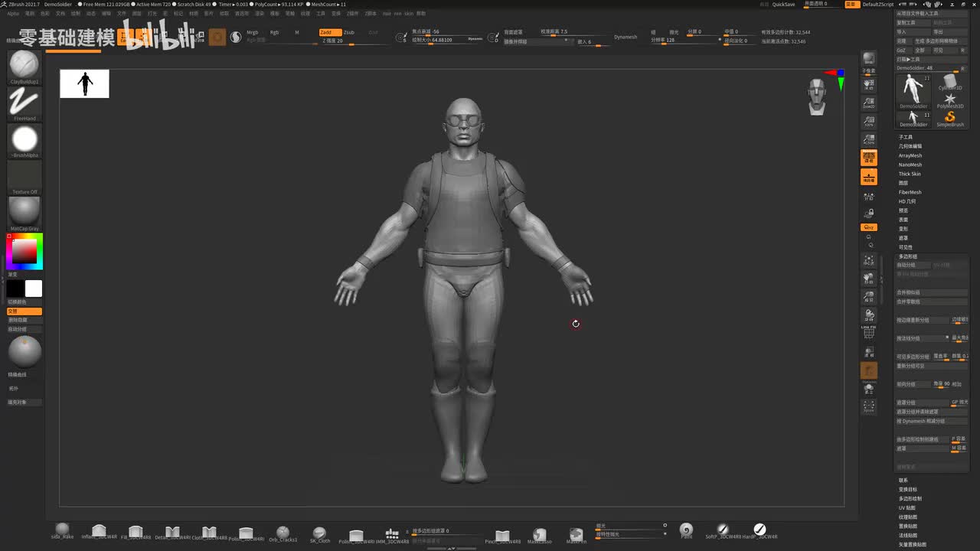Expand the UV 贴图 section
The image size is (980, 551).
pos(907,507)
